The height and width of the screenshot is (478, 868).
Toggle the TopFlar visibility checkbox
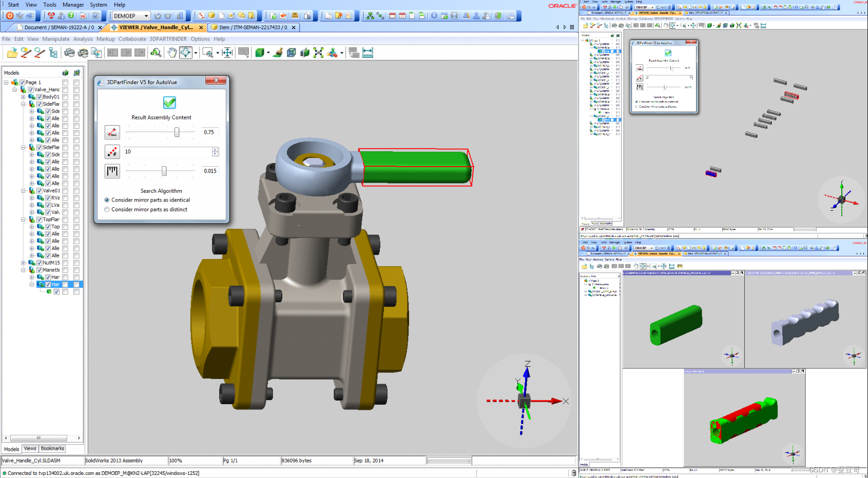click(39, 220)
